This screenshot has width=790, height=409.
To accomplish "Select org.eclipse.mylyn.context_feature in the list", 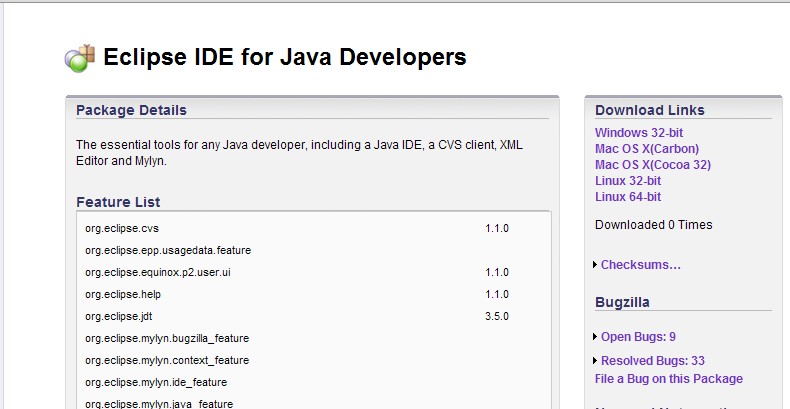I will 167,361.
